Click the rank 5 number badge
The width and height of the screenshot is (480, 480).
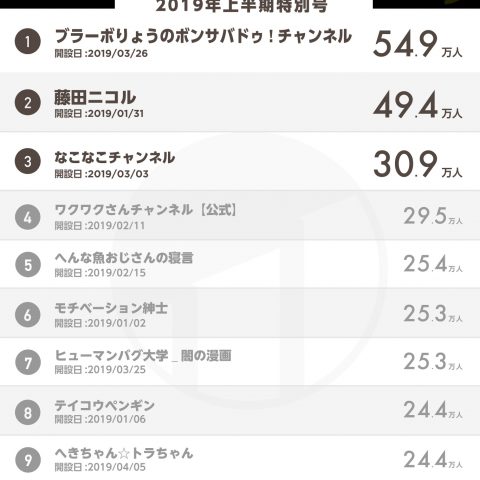pos(28,265)
